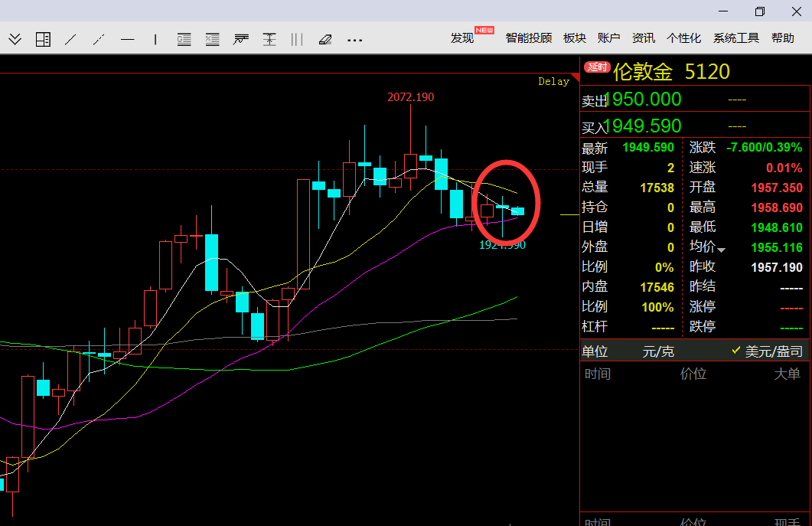Select the trend line drawing tool

(x=70, y=39)
